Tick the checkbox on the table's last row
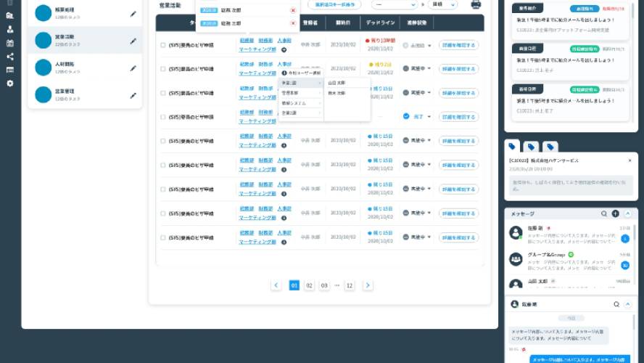The height and width of the screenshot is (363, 644). 163,238
